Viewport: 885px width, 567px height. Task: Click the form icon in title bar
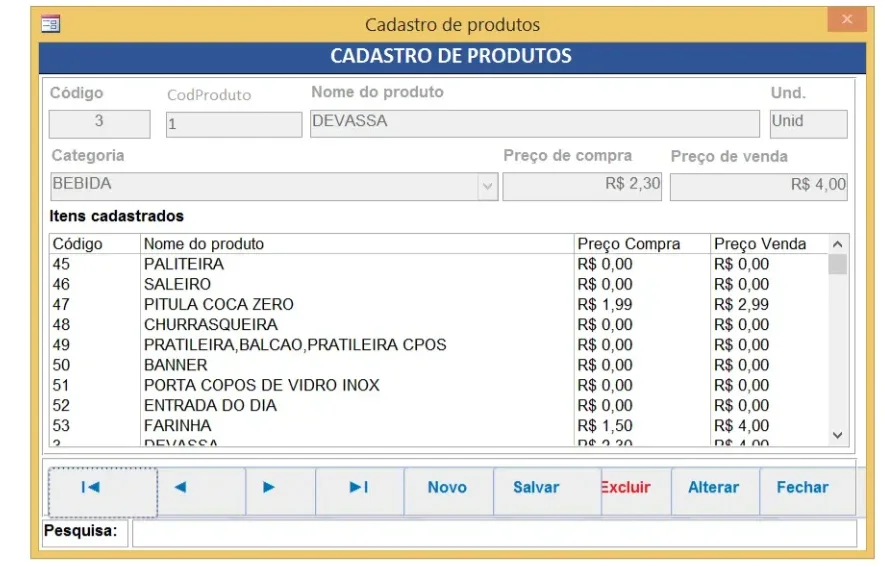point(51,24)
